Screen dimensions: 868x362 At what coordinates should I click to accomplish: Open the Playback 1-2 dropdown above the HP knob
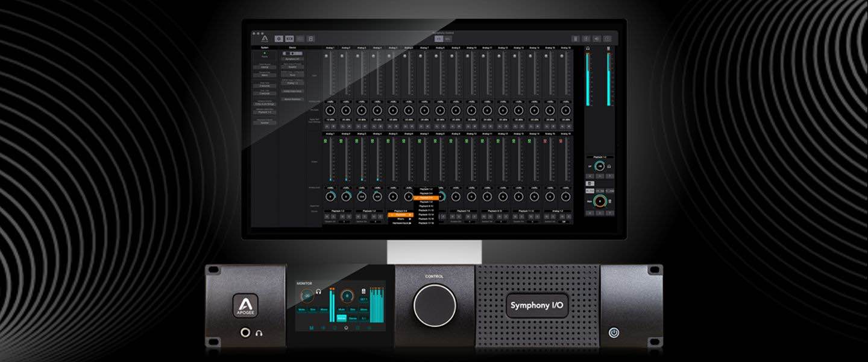600,157
